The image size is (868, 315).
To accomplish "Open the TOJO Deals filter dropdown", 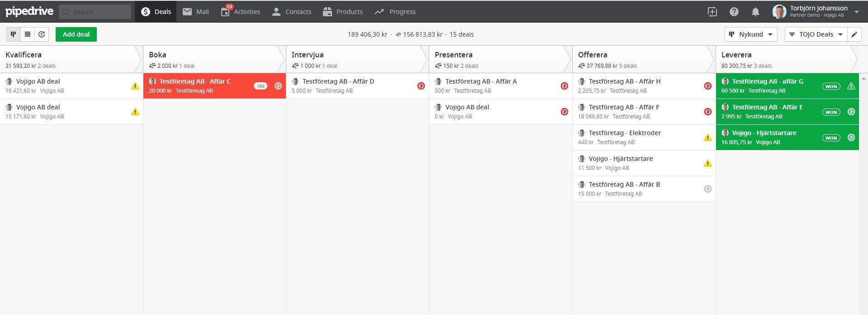I will [816, 34].
